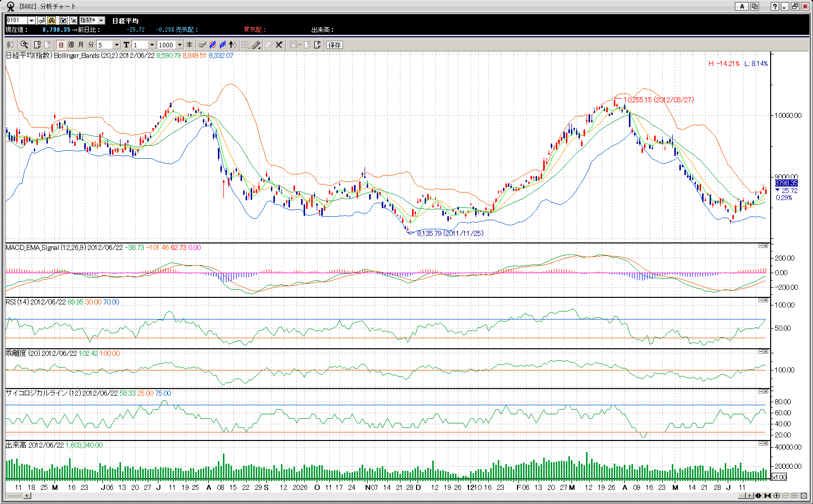
Task: Click the horizontal scrollbar left arrow
Action: click(27, 496)
